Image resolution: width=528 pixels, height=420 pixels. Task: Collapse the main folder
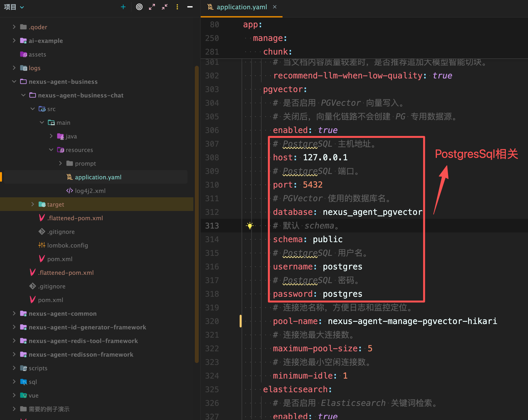[42, 122]
